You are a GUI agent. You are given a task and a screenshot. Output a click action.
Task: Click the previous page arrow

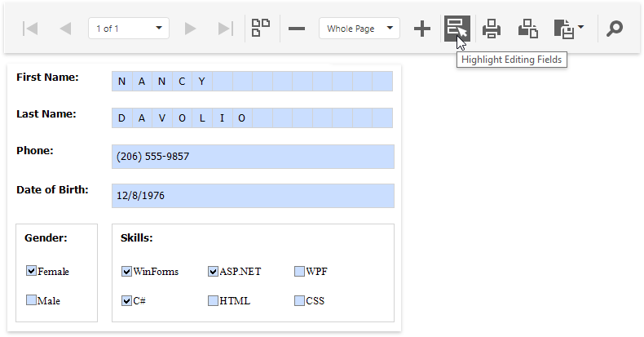65,29
